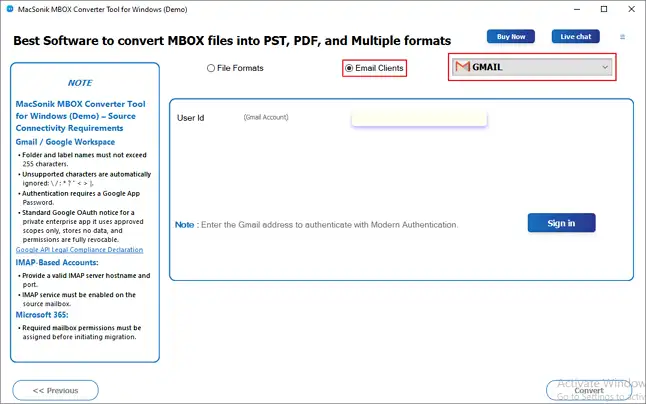Click 'Unsupported characters are automatically ignored' bullet
Image resolution: width=646 pixels, height=404 pixels.
tap(86, 179)
